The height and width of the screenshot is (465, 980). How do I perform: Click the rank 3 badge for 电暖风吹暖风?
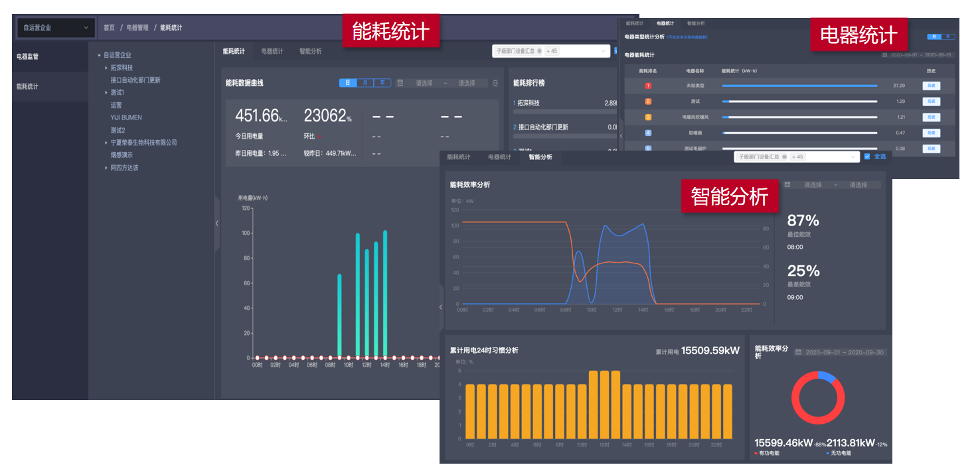(x=648, y=117)
